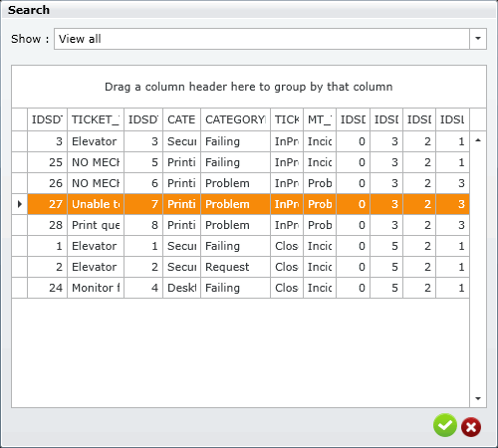Sort by the TICKET_ column header
Image resolution: width=498 pixels, height=448 pixels.
pyautogui.click(x=96, y=119)
